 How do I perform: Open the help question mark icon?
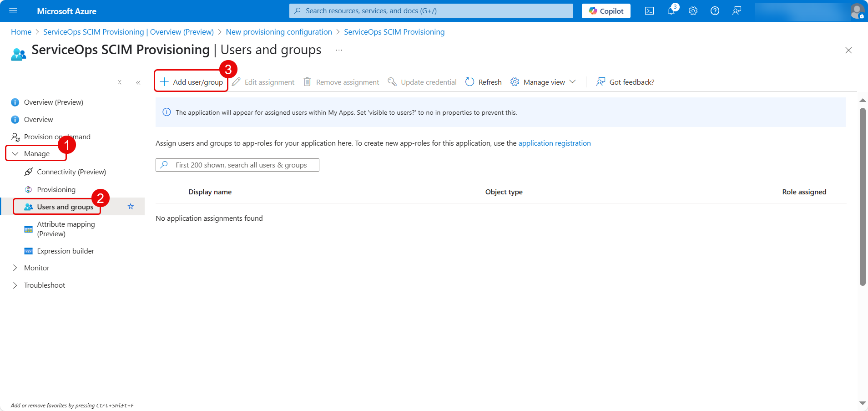(x=715, y=11)
